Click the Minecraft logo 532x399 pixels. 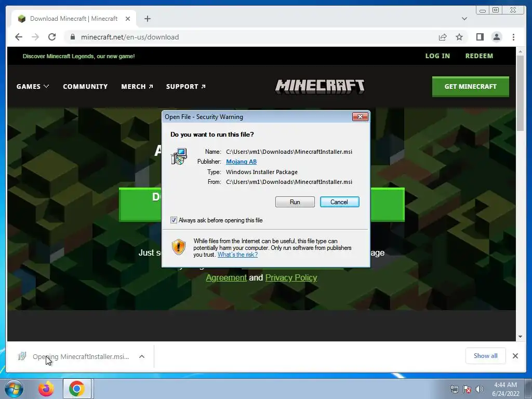(x=320, y=86)
